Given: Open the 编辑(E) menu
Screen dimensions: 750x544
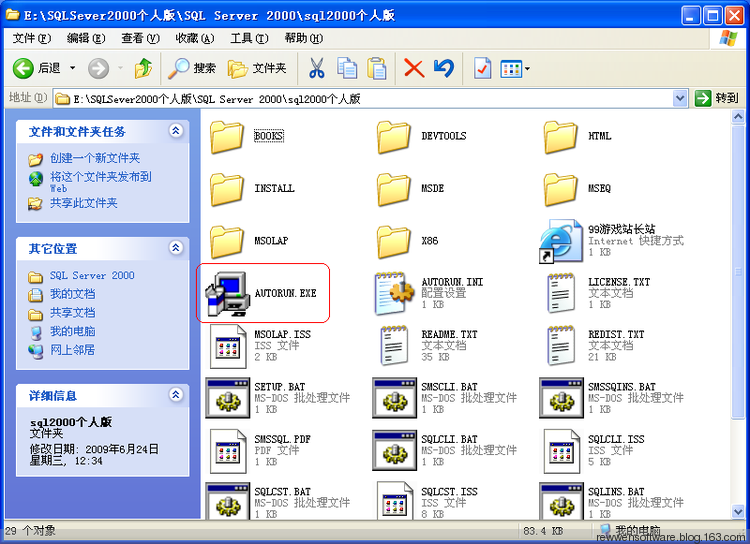Looking at the screenshot, I should tap(86, 38).
